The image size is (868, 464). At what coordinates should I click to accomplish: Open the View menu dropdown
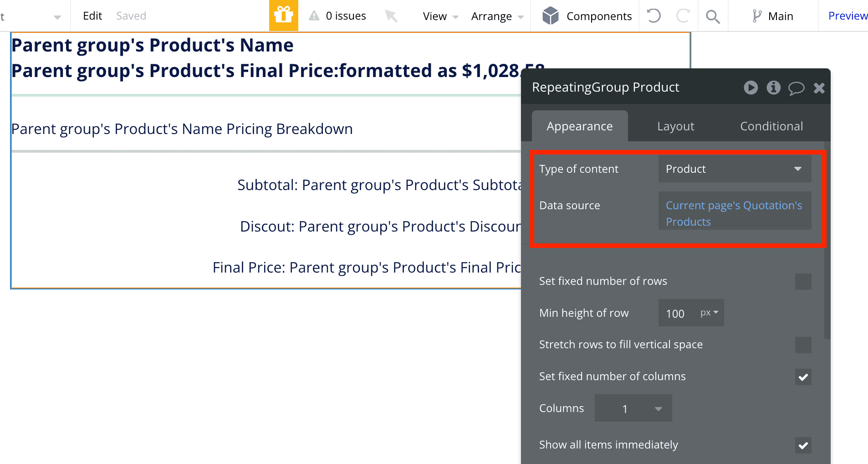[x=440, y=16]
